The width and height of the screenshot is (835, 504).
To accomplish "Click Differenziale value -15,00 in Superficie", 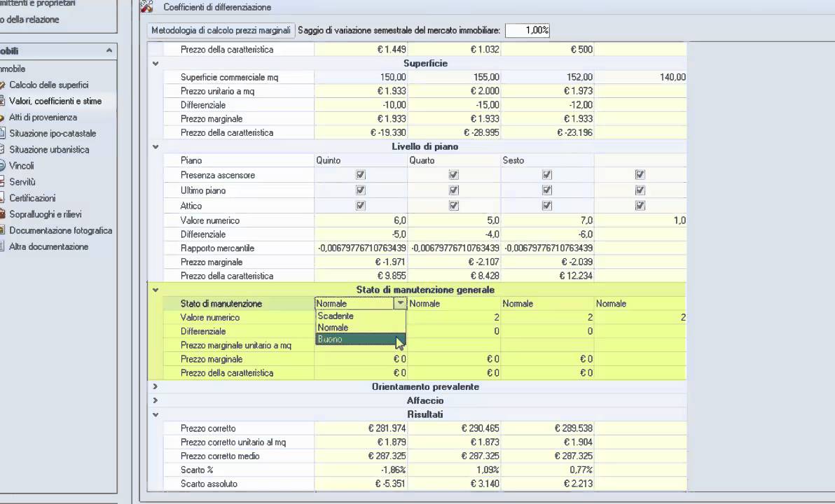I will click(488, 105).
